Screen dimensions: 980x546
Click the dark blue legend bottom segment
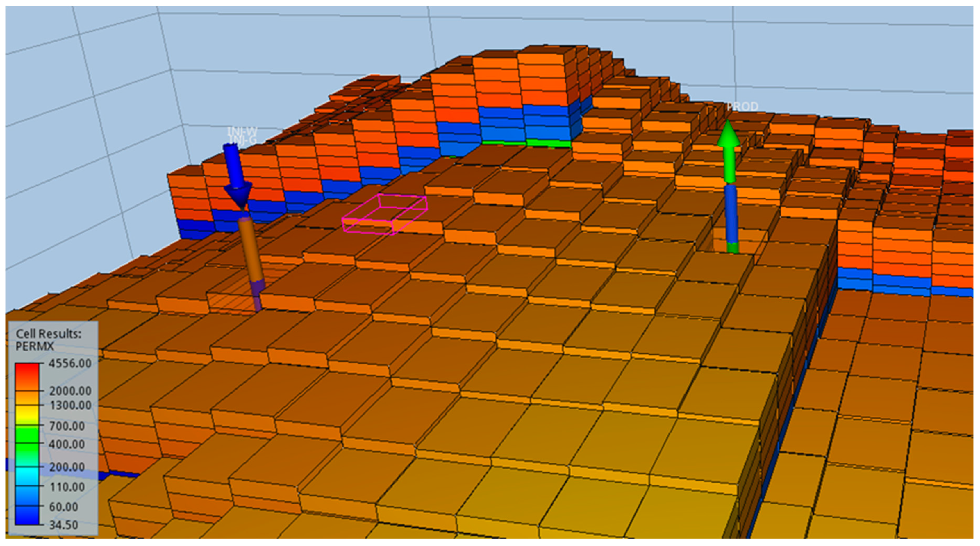click(x=27, y=516)
